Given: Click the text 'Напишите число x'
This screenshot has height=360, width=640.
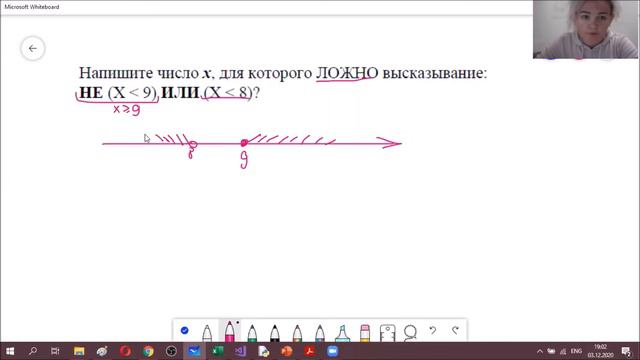Looking at the screenshot, I should [x=145, y=73].
